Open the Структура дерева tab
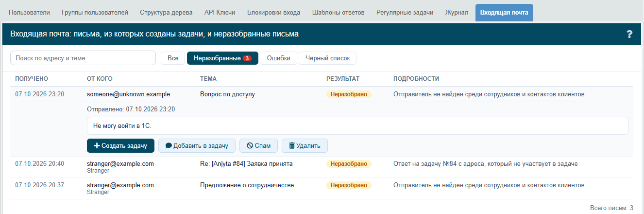The width and height of the screenshot is (644, 214). 166,13
